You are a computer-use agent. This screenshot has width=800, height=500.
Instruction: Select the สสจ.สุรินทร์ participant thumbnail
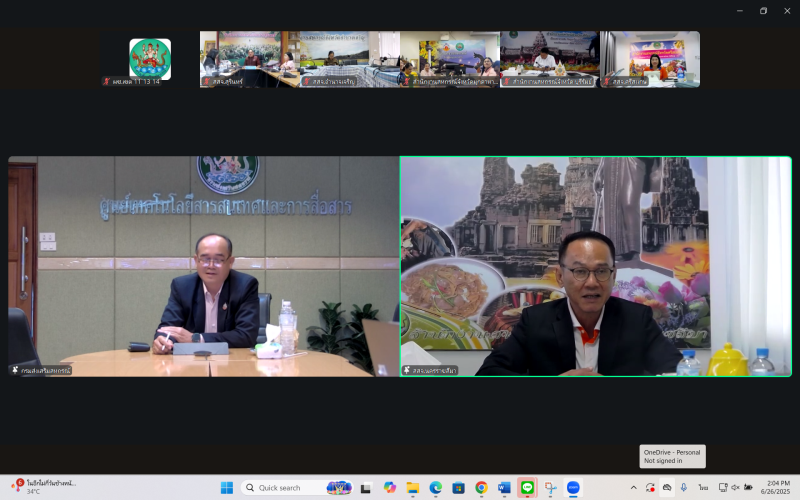249,59
